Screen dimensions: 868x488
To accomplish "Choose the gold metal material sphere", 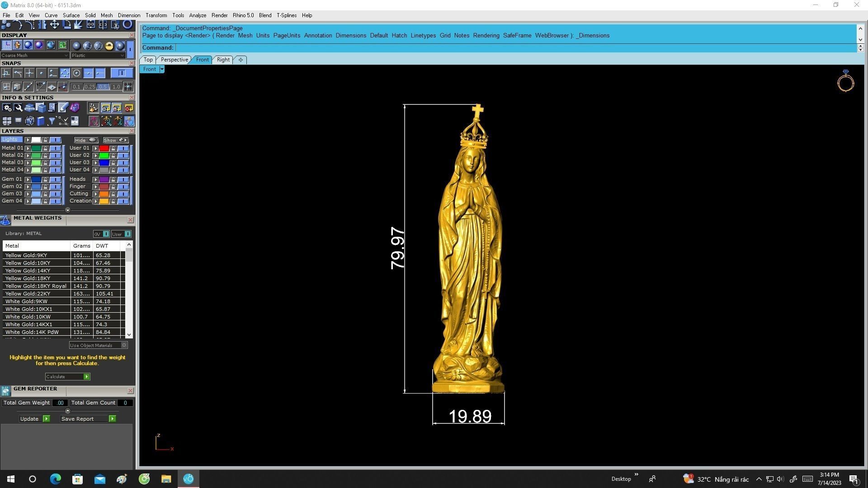I will pos(109,46).
